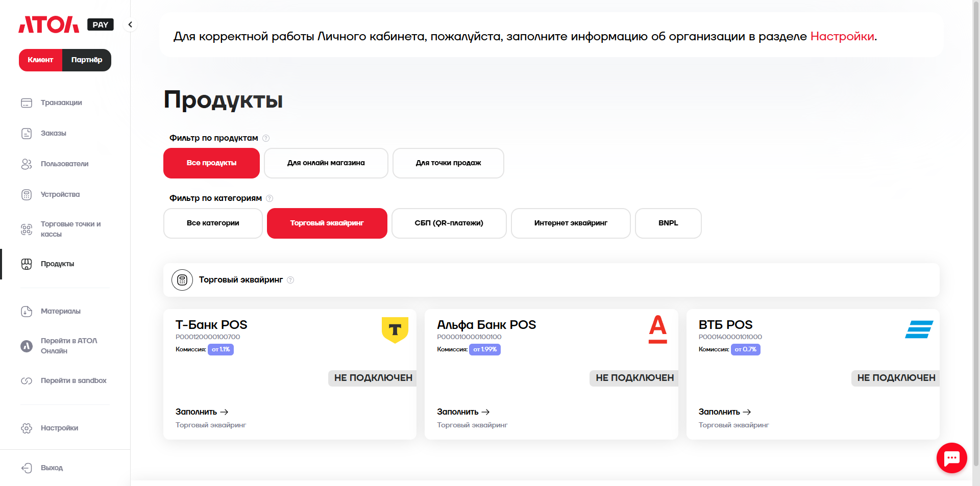Click the Настройки gear icon
Viewport: 980px width, 486px height.
[27, 428]
